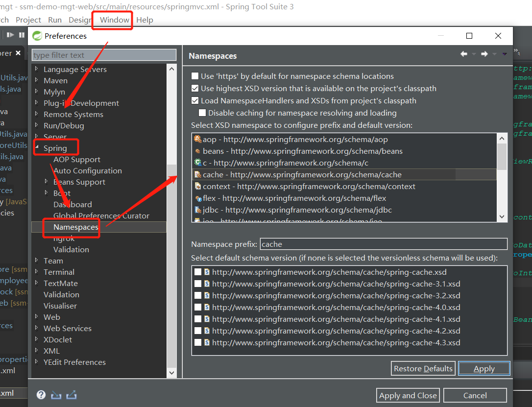Click the export preferences icon
This screenshot has height=407, width=532.
(71, 395)
